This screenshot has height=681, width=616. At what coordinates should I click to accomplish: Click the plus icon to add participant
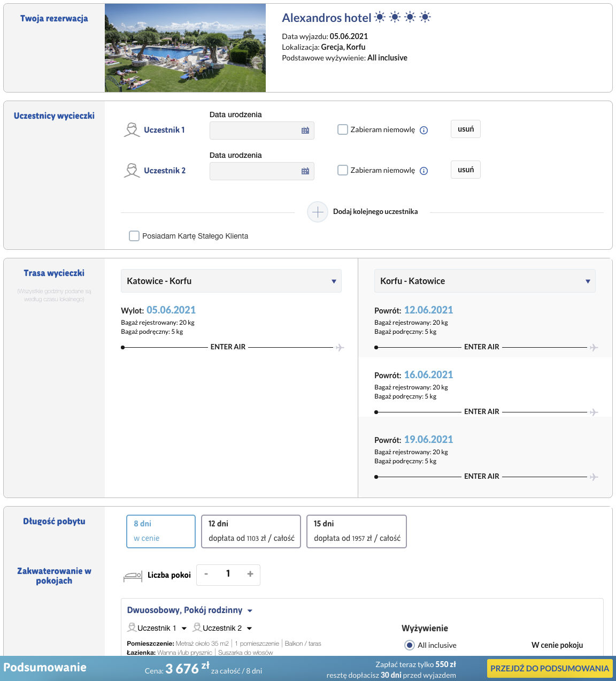[318, 212]
